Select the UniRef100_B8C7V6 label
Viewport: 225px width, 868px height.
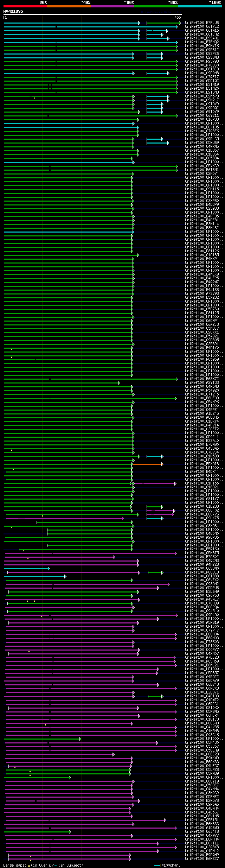(x=202, y=514)
